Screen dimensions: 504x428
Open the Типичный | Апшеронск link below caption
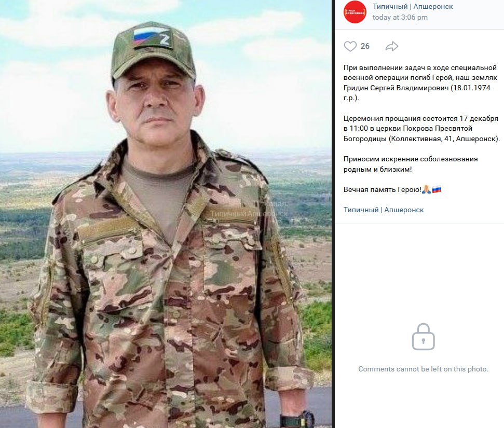(384, 210)
